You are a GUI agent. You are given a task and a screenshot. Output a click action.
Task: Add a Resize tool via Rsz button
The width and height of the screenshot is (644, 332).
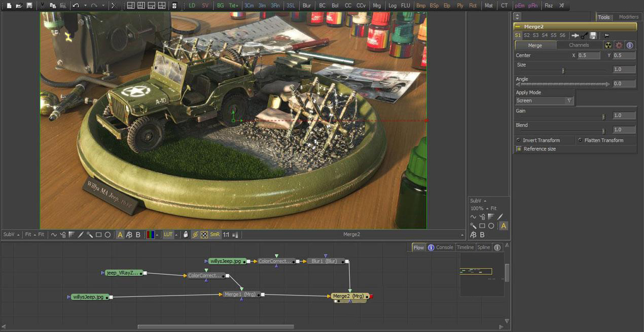[549, 6]
